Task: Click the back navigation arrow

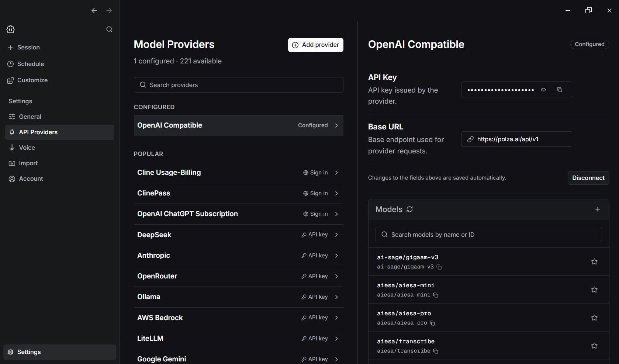Action: point(94,11)
